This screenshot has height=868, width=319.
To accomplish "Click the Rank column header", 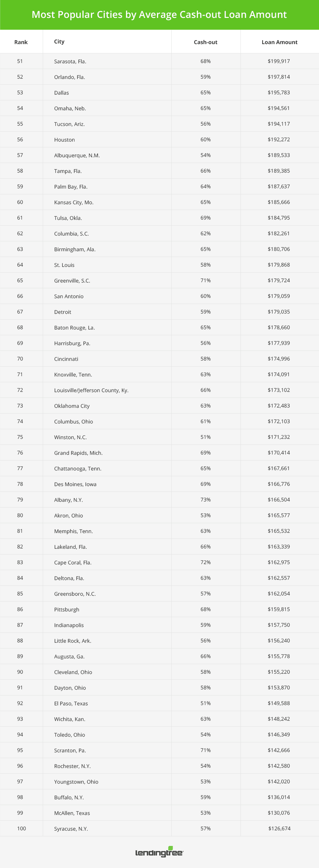I will click(21, 42).
